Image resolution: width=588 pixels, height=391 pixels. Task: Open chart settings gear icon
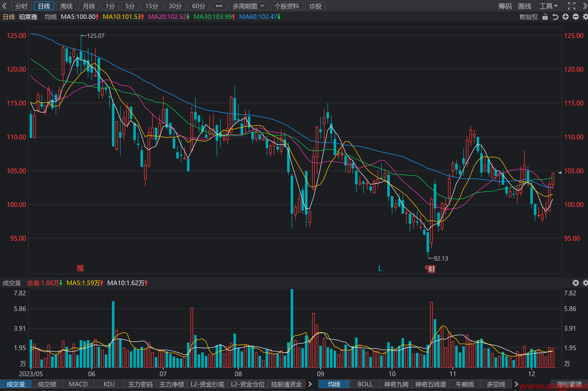click(x=585, y=17)
